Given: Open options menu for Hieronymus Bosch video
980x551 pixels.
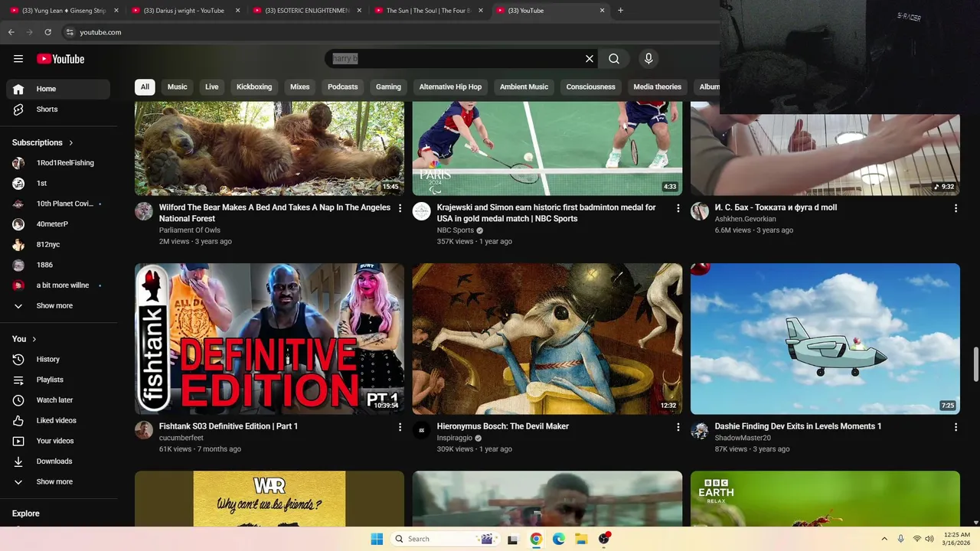Looking at the screenshot, I should click(678, 427).
